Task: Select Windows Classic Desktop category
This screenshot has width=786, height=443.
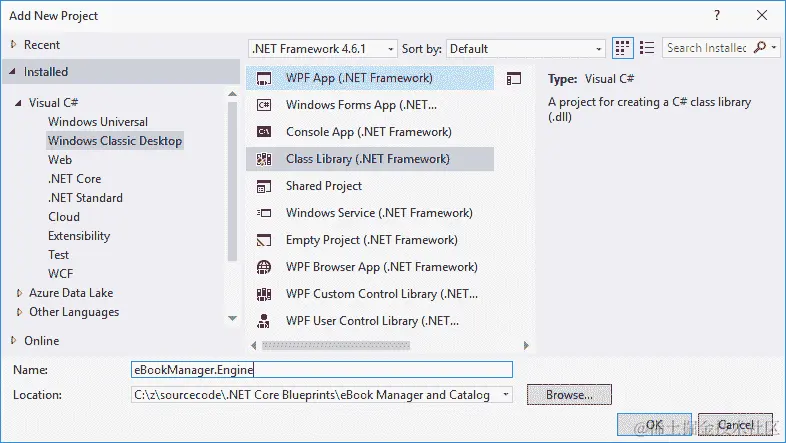Action: (x=115, y=141)
